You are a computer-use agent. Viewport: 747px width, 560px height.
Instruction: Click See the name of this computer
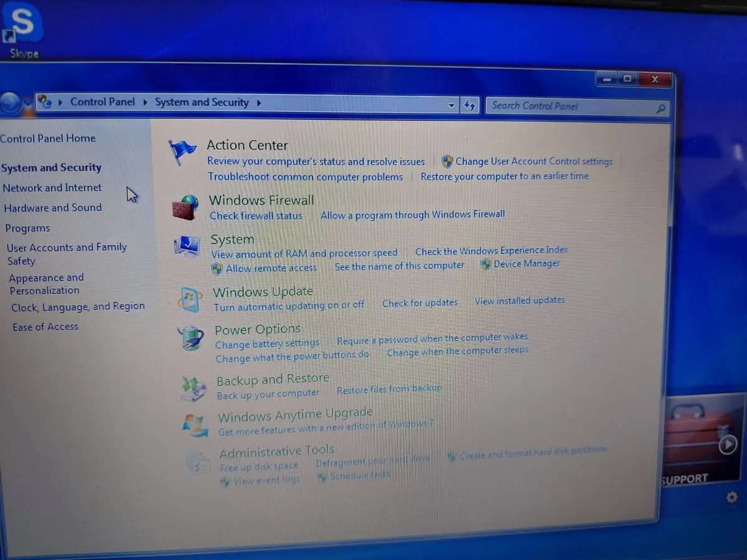click(x=400, y=266)
